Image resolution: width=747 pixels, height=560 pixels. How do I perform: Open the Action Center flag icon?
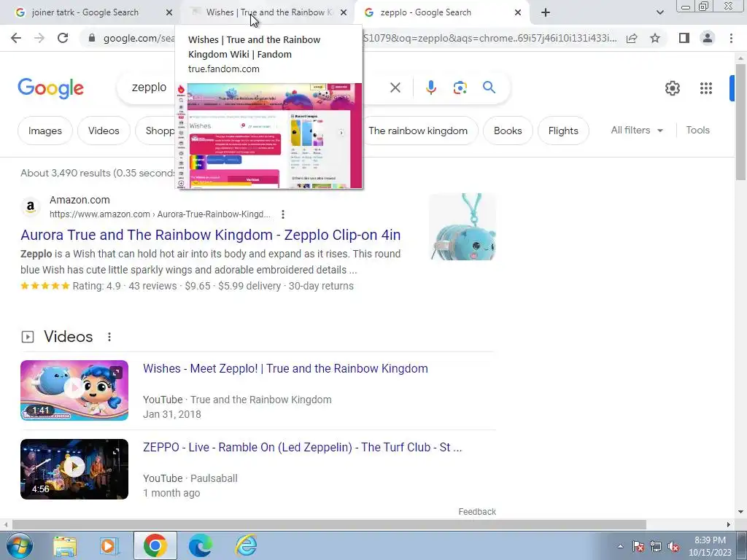pyautogui.click(x=638, y=546)
